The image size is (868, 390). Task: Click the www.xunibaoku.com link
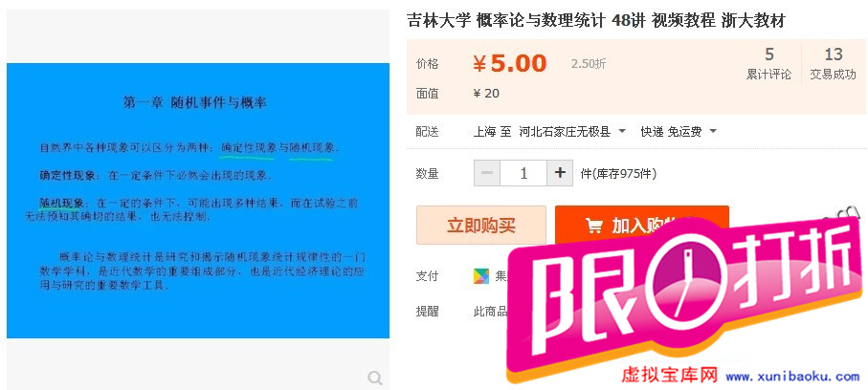[x=792, y=377]
